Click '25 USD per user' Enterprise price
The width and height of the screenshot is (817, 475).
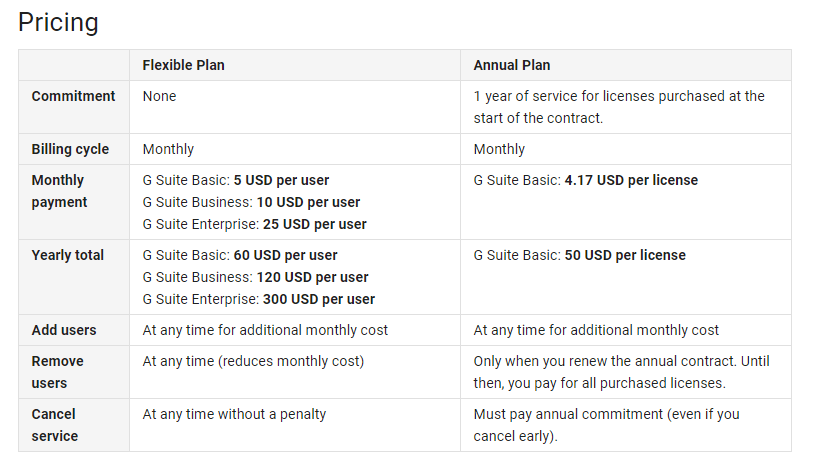(x=315, y=224)
